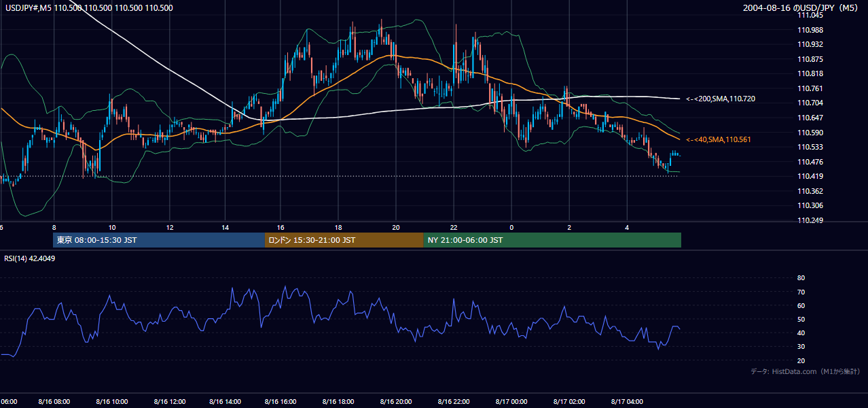Click the 8/16 14:00 time label
Viewport: 868px width, 408px height.
click(225, 402)
